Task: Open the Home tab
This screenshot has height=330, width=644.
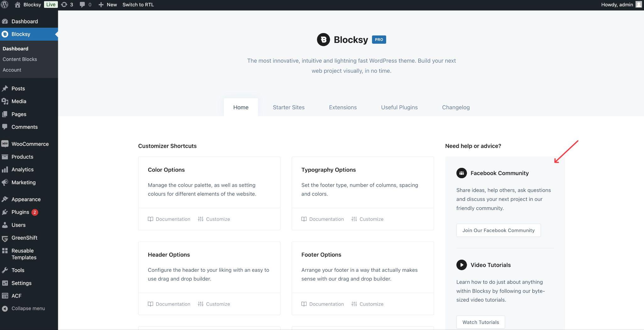Action: coord(241,107)
